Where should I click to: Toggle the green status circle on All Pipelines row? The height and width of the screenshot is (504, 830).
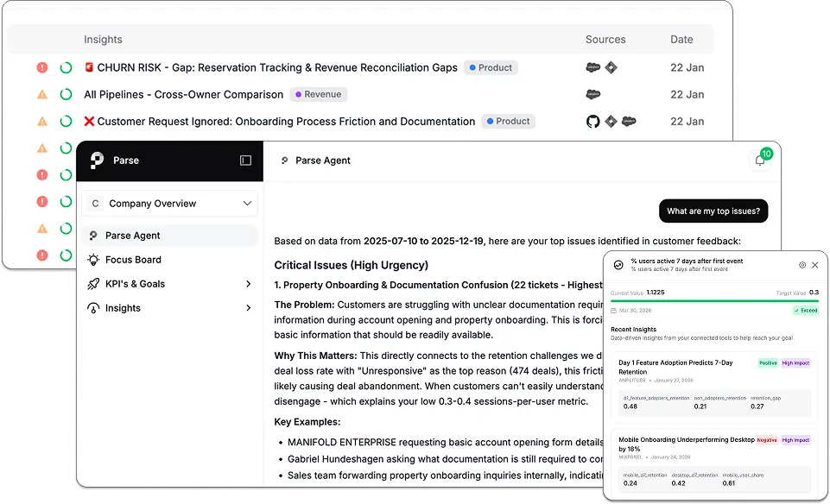66,95
